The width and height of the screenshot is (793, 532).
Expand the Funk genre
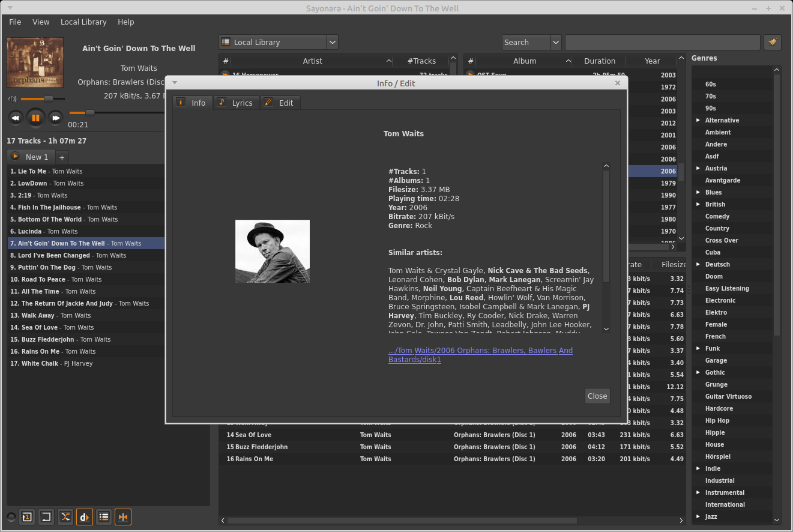pos(698,348)
